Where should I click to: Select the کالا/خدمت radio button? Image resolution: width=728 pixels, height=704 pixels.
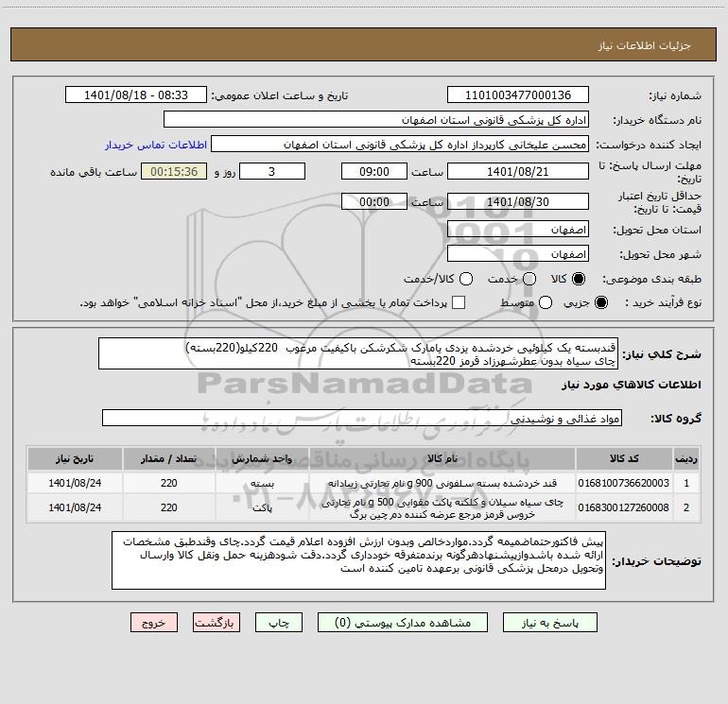tap(466, 279)
